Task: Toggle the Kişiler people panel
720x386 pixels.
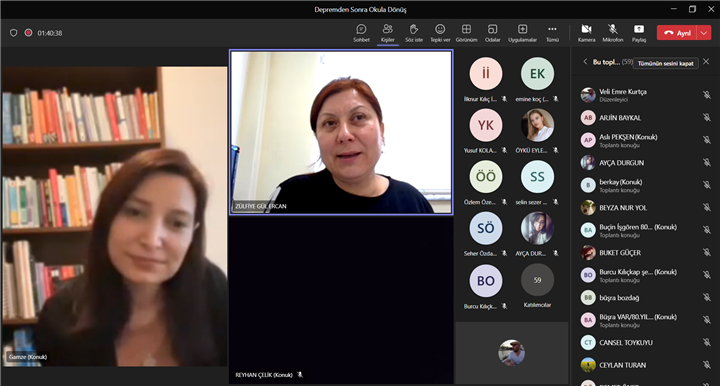Action: (388, 33)
